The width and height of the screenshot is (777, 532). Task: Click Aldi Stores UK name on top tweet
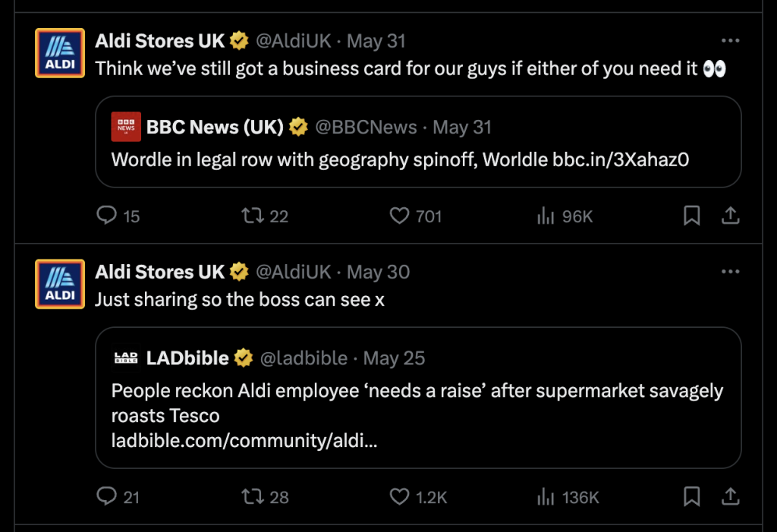tap(160, 40)
